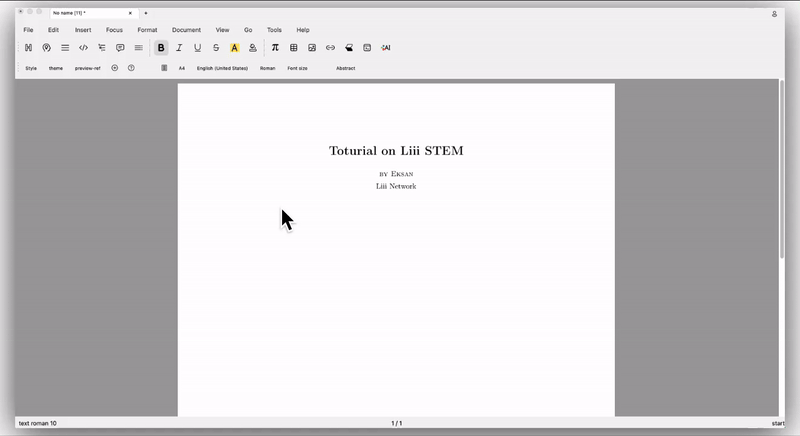Screen dimensions: 800x436
Task: Click the user account icon
Action: pyautogui.click(x=774, y=14)
